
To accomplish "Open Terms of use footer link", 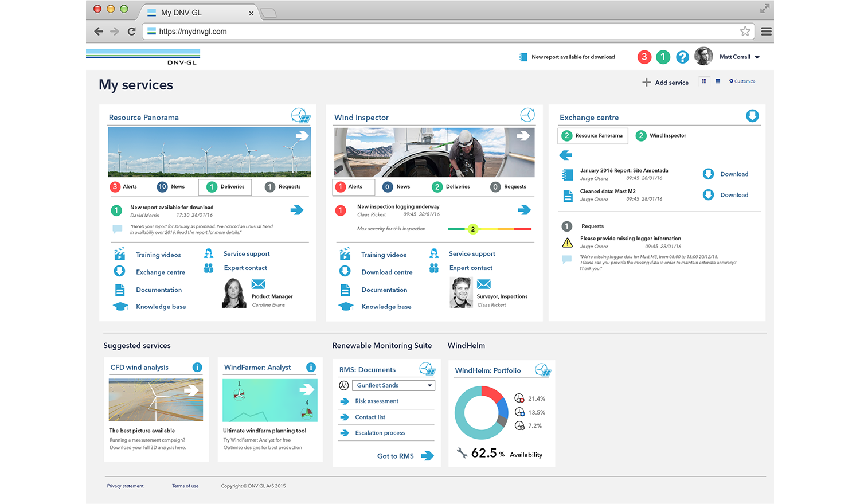I will tap(185, 486).
